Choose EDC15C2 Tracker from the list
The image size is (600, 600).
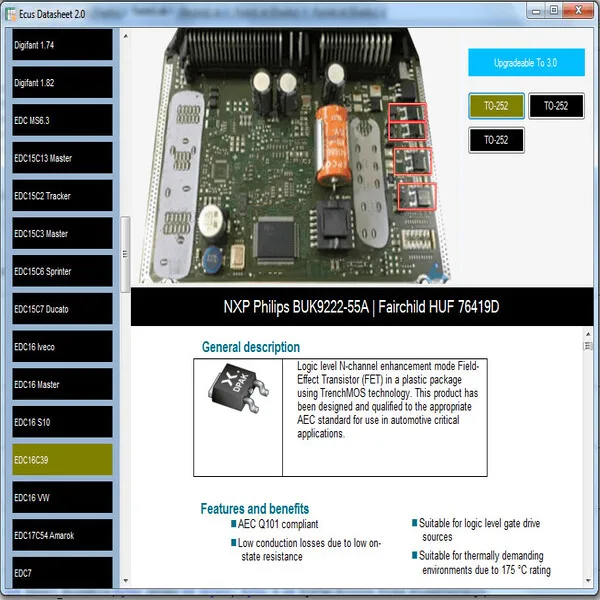point(62,196)
